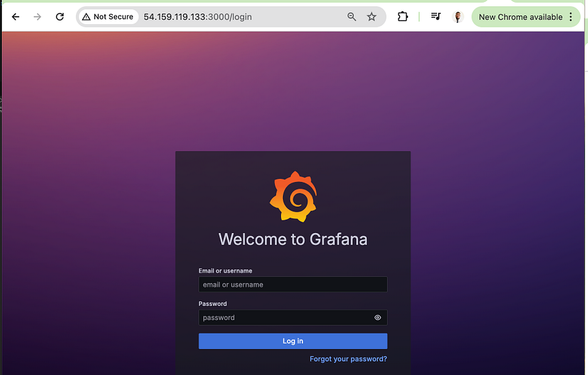588x375 pixels.
Task: Open the Chrome profile avatar
Action: [458, 17]
